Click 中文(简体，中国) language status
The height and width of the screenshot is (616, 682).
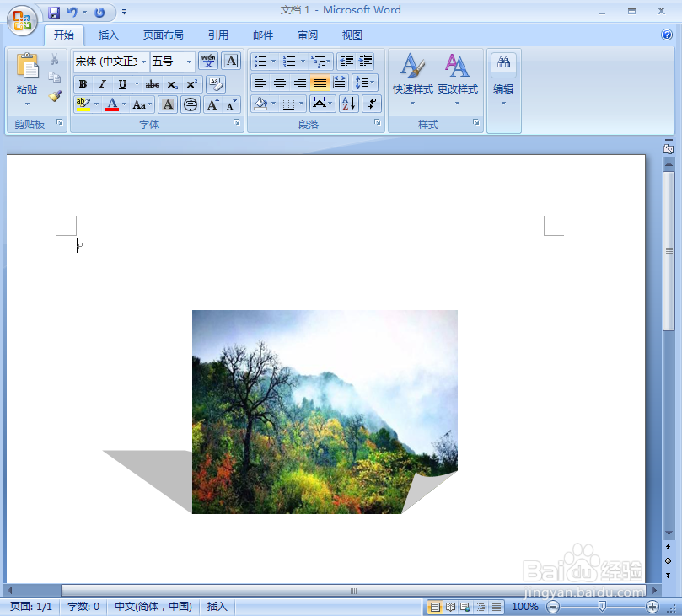click(x=153, y=607)
